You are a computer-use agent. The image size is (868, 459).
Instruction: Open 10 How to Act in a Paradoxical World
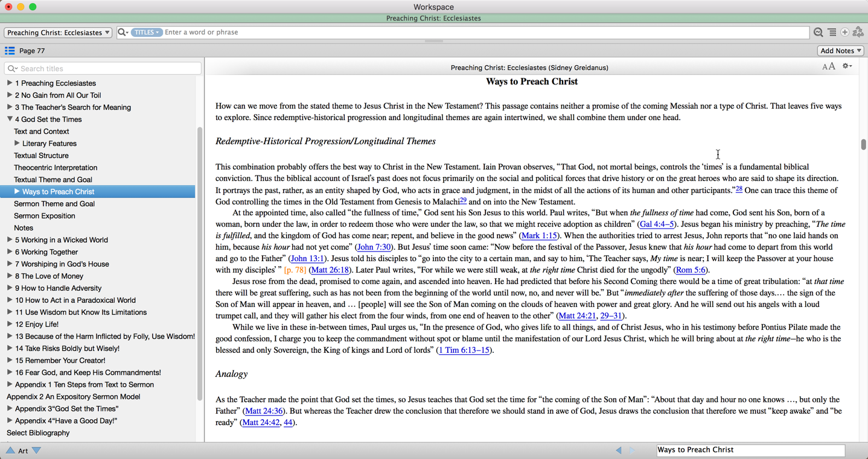[x=75, y=300]
